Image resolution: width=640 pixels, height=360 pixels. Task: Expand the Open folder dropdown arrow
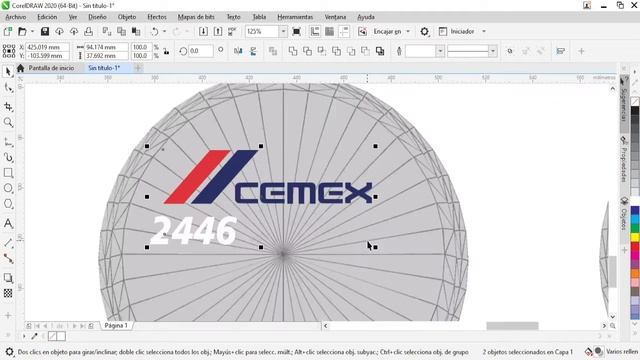32,31
